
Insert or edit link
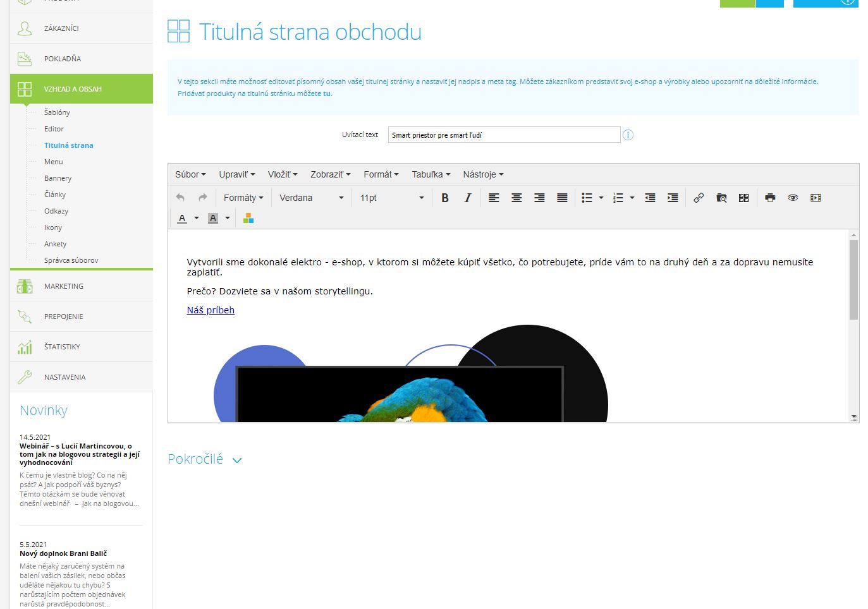699,198
